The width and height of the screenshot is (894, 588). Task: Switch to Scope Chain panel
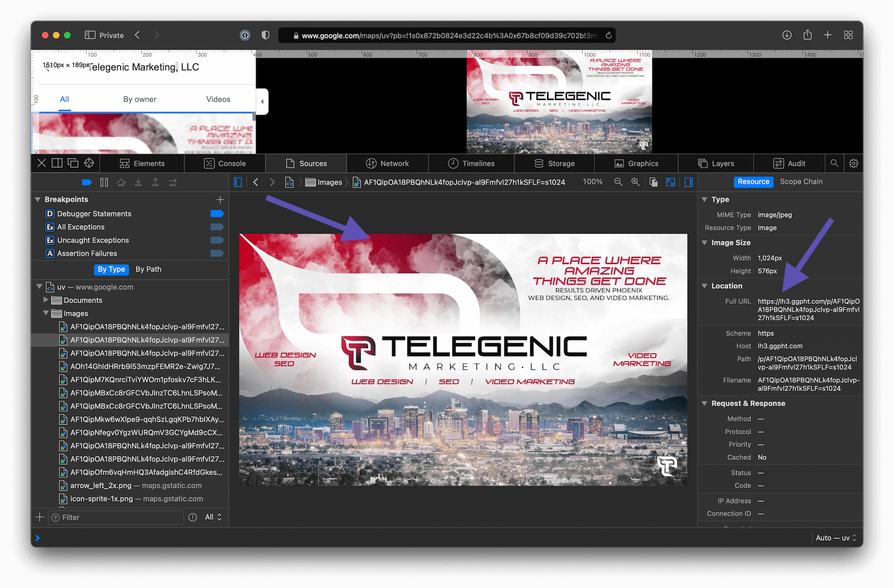pyautogui.click(x=801, y=182)
